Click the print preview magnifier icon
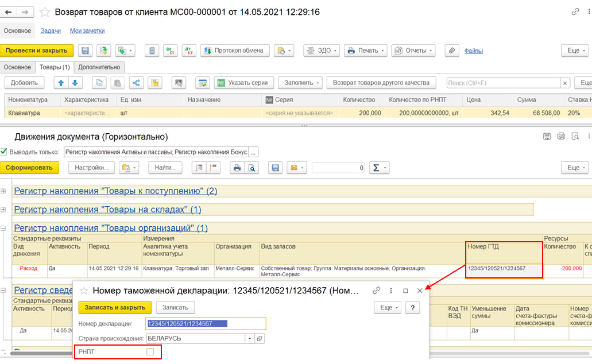 [x=251, y=168]
